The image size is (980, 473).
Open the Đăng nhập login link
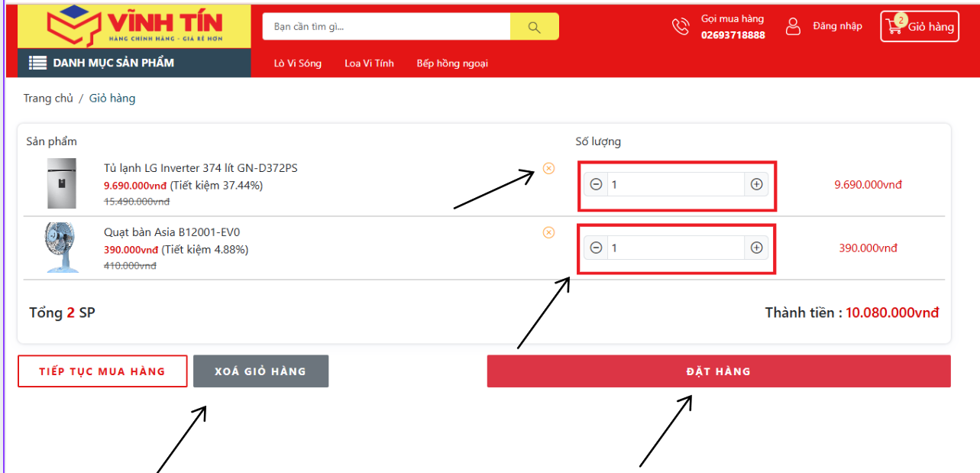(x=837, y=26)
